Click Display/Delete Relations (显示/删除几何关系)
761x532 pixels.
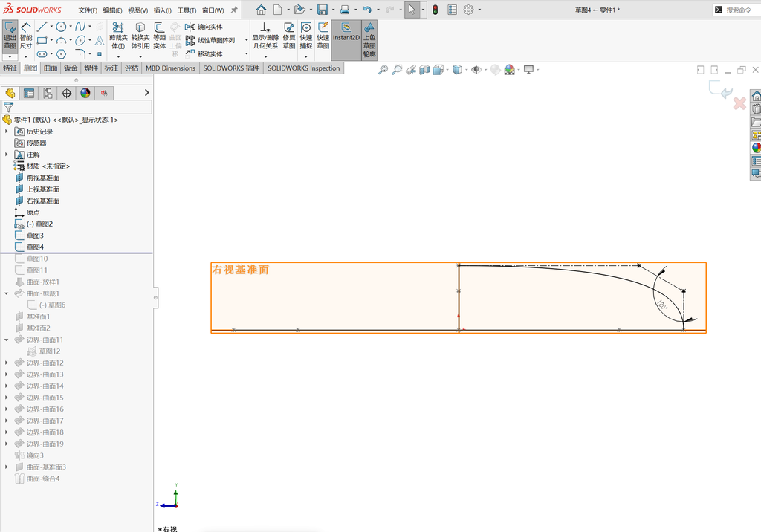(265, 36)
